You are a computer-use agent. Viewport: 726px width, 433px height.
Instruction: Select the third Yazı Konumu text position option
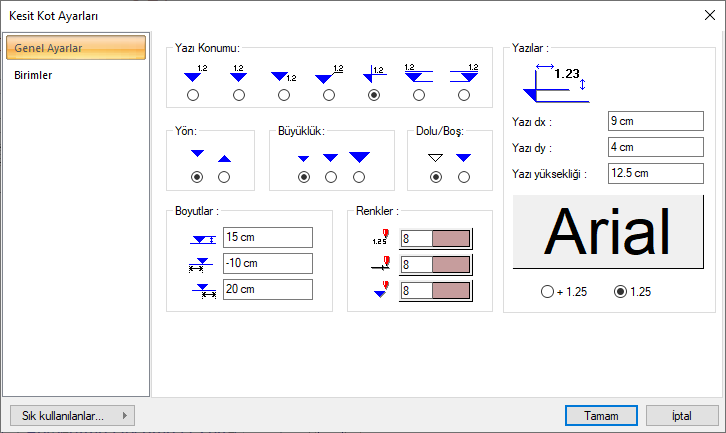point(284,95)
